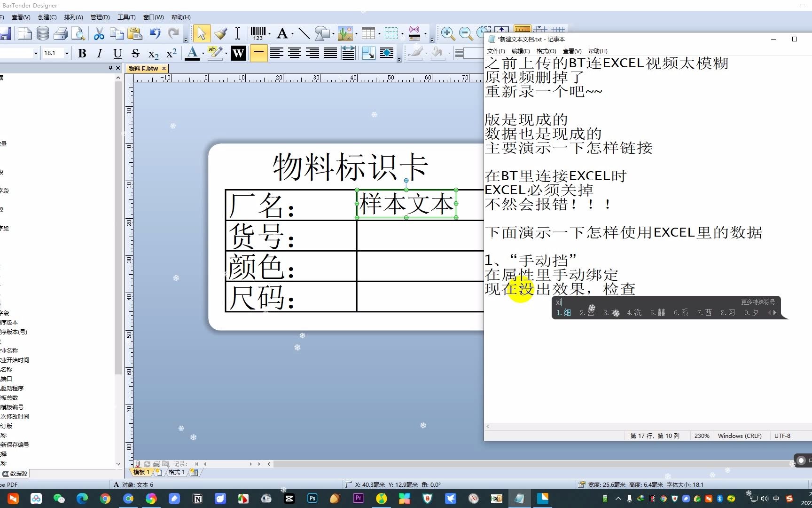The height and width of the screenshot is (508, 812).
Task: Select the Barcode creation tool
Action: [258, 33]
